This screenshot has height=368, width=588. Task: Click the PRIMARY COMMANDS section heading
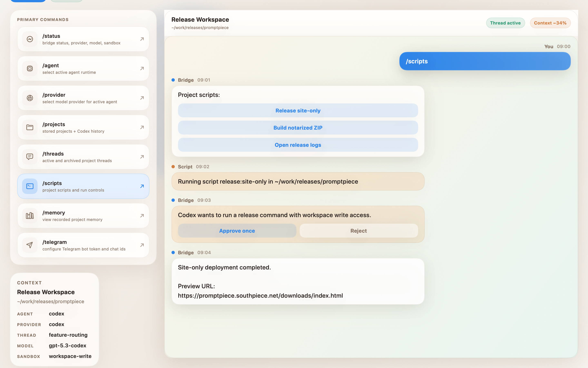click(43, 19)
